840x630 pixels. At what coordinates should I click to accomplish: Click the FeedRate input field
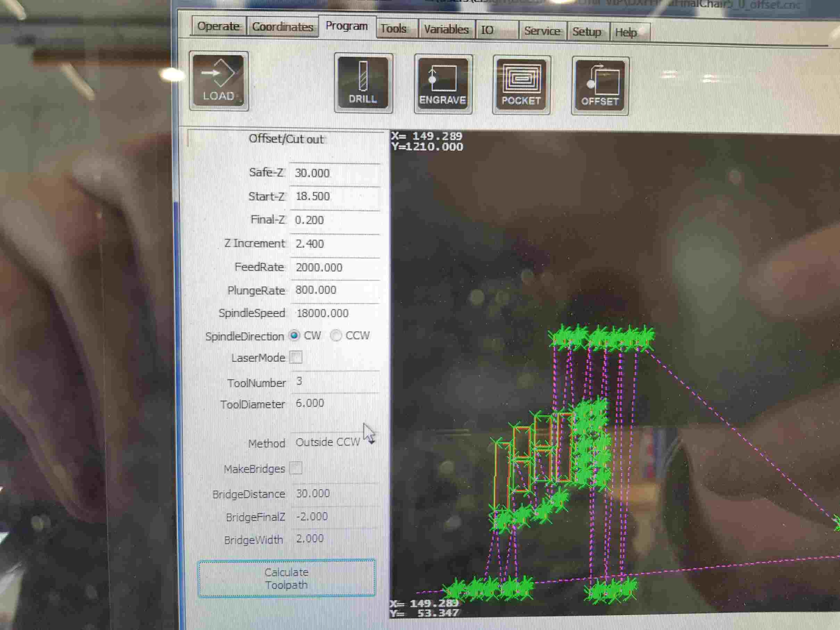click(334, 268)
